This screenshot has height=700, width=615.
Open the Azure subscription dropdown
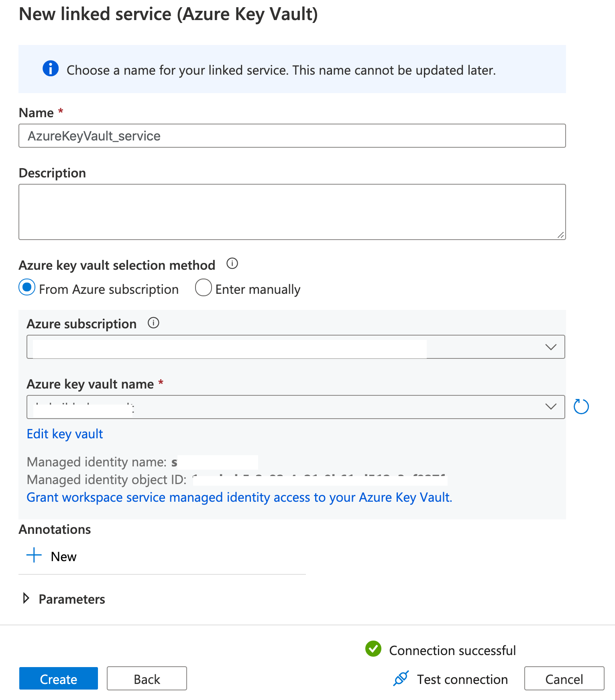(x=550, y=347)
